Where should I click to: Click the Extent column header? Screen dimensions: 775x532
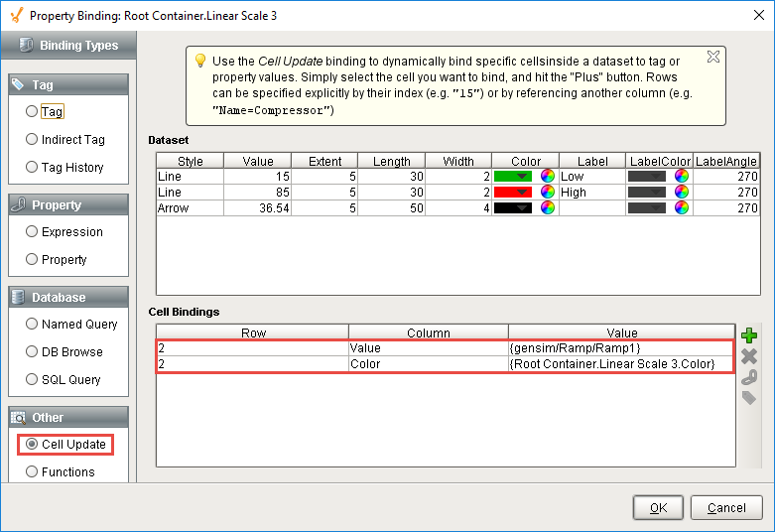324,161
